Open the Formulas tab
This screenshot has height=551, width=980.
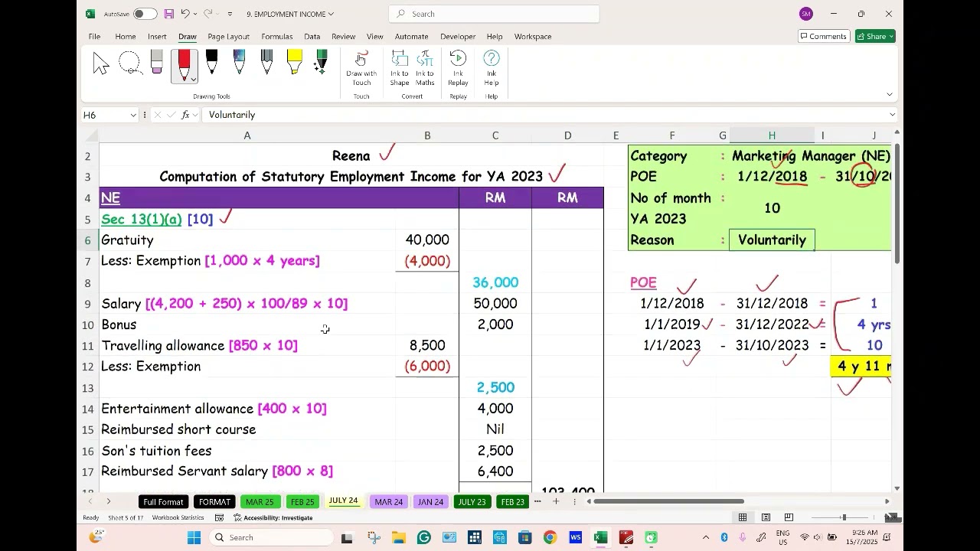(x=276, y=36)
